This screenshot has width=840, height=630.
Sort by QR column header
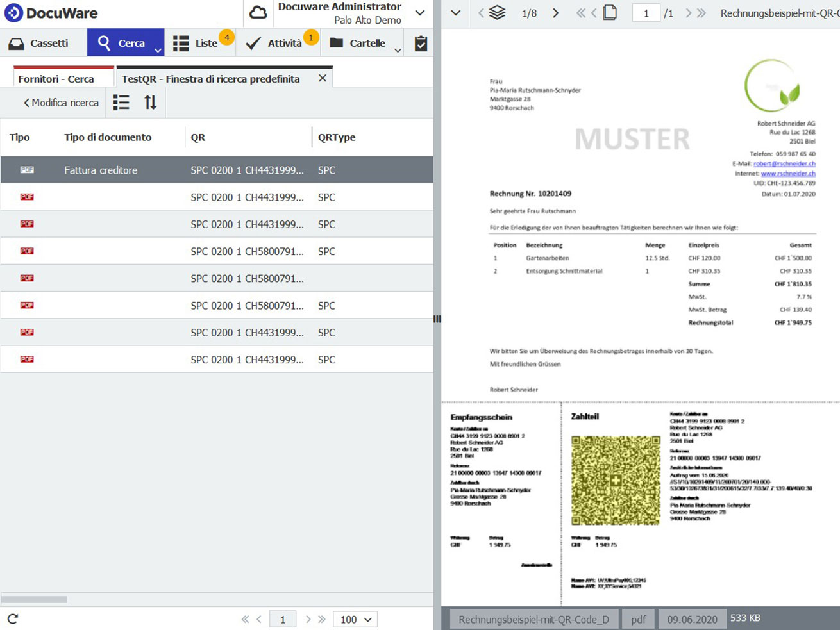pyautogui.click(x=198, y=137)
